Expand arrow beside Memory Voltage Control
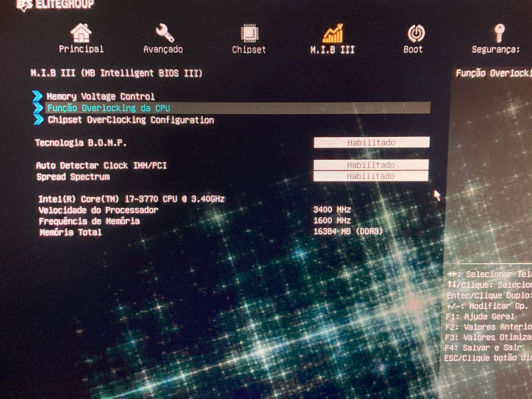This screenshot has width=532, height=399. 37,96
